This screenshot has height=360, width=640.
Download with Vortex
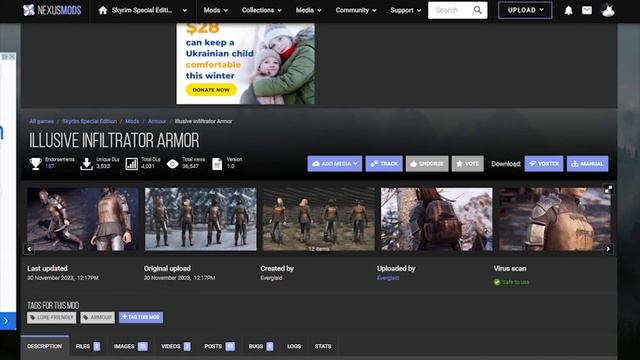click(544, 164)
